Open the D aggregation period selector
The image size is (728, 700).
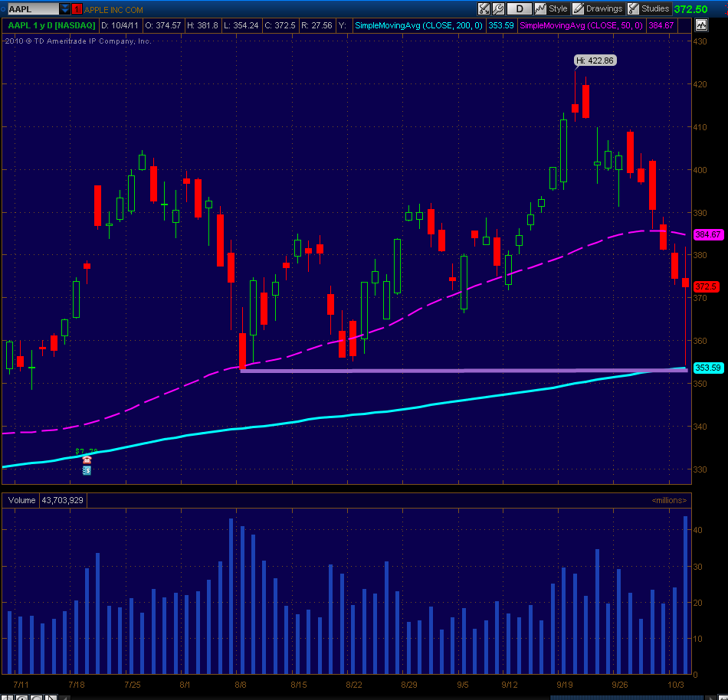519,9
